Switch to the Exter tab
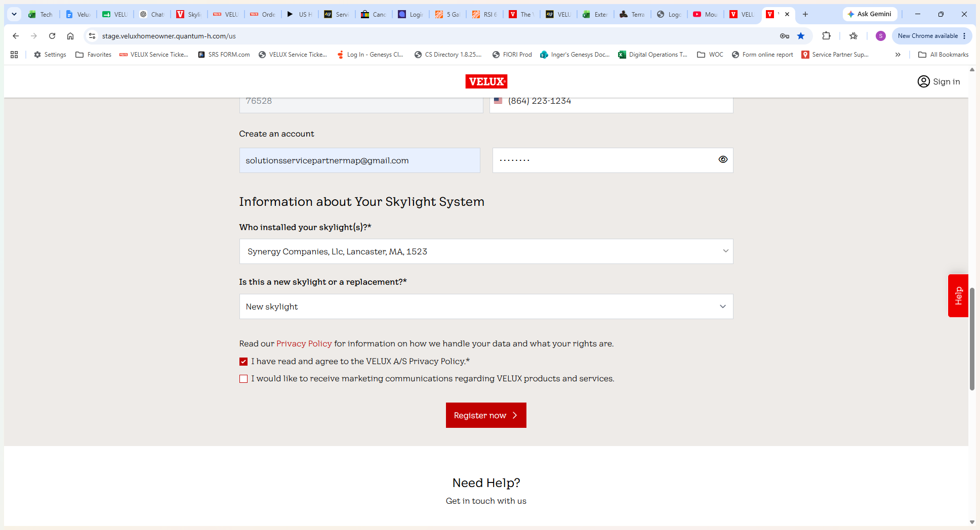 (595, 14)
